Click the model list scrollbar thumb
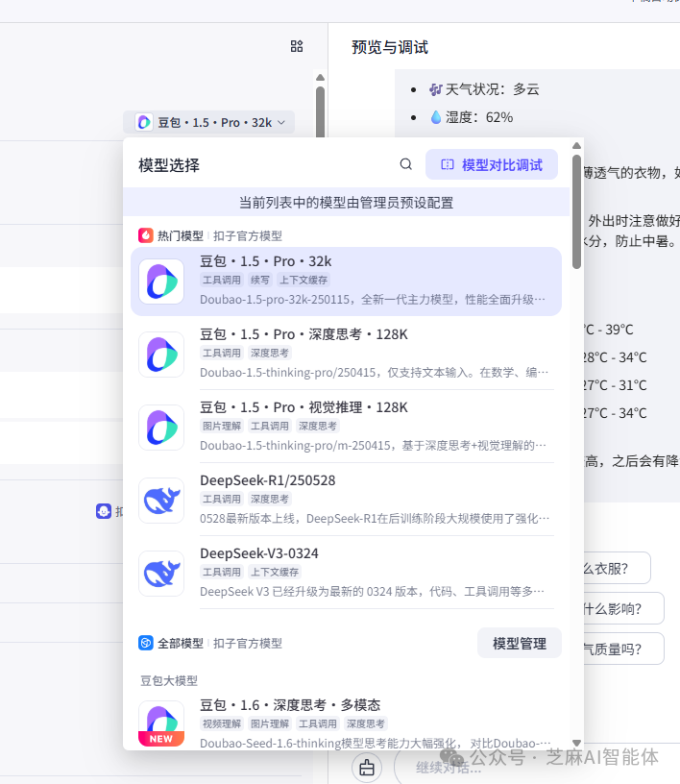This screenshot has height=784, width=680. pyautogui.click(x=576, y=212)
